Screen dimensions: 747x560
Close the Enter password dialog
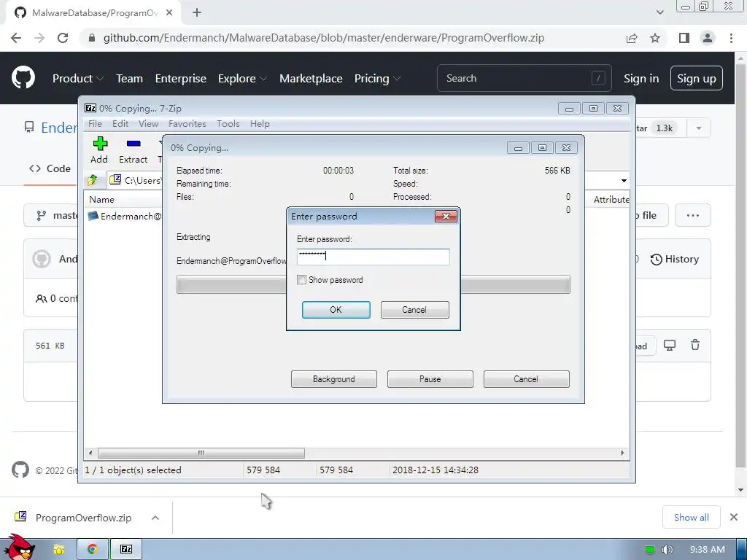pos(446,216)
